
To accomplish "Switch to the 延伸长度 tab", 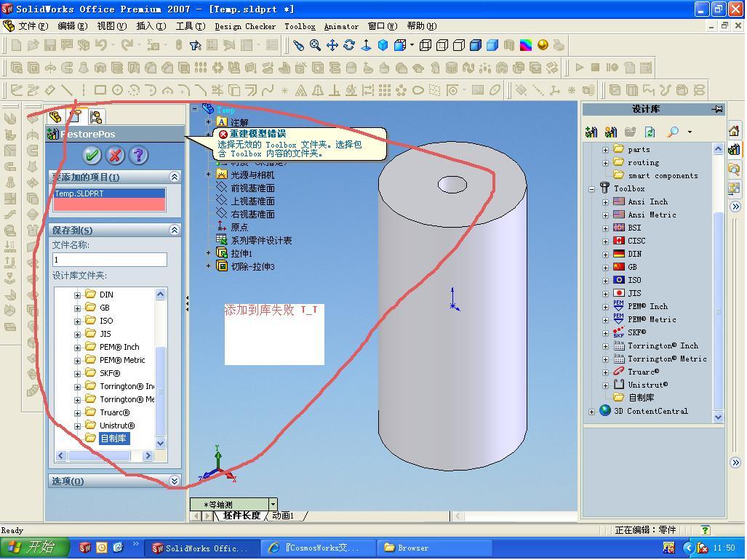I will click(241, 516).
